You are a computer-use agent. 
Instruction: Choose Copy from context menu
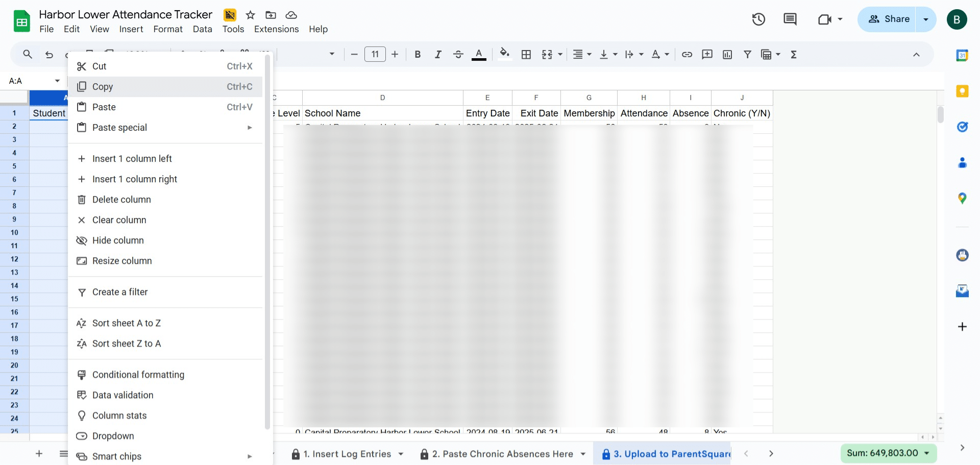click(x=165, y=87)
